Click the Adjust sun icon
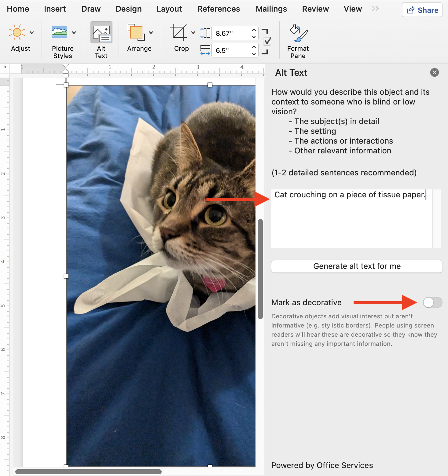 (x=17, y=32)
